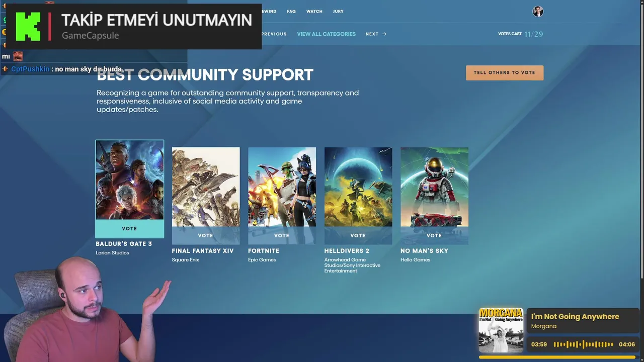Click the Morgana album cover thumbnail
This screenshot has height=362, width=644.
pyautogui.click(x=501, y=330)
